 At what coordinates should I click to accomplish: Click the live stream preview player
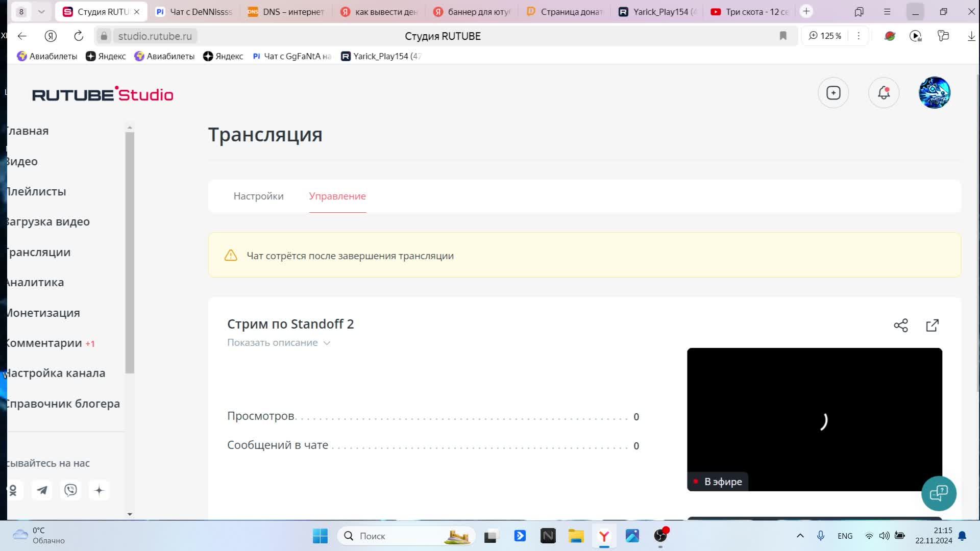coord(814,419)
